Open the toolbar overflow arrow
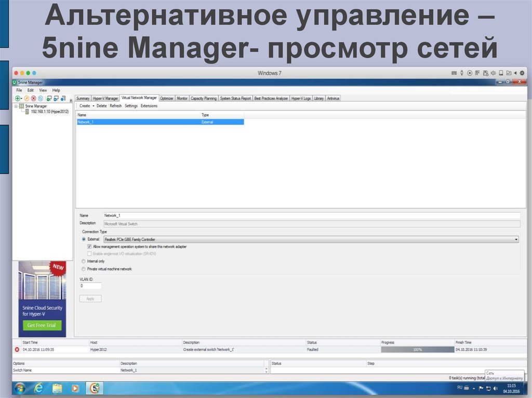Viewport: 532px width, 398px height. pos(71,100)
